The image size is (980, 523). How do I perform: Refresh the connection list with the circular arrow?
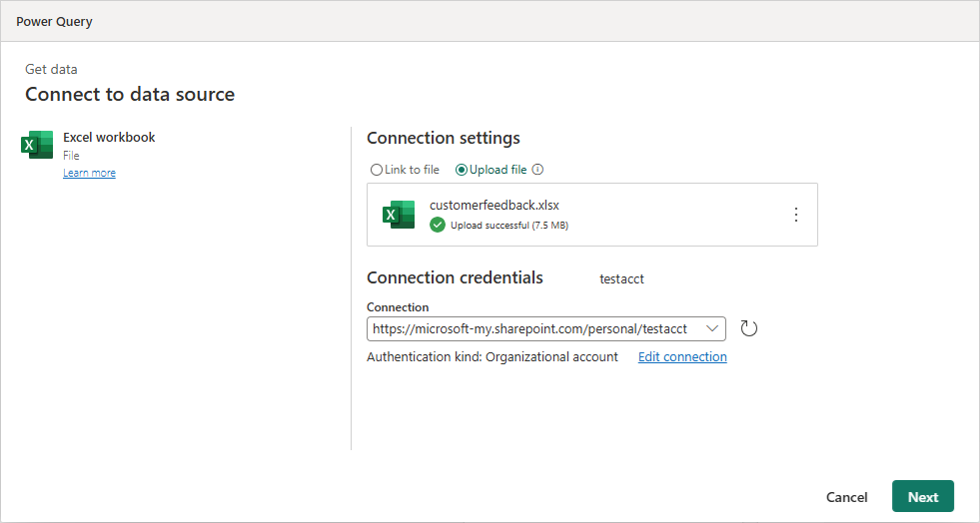749,328
